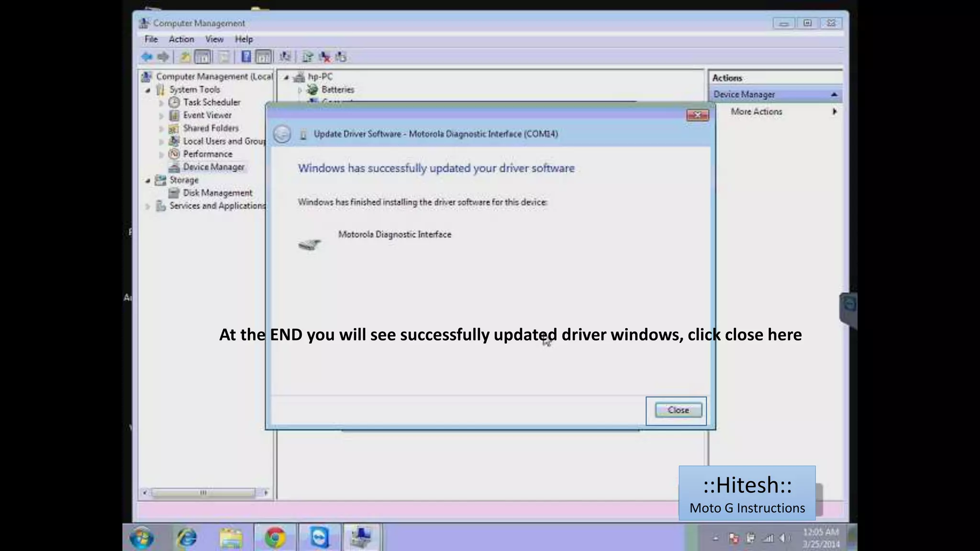Click the network signal tray icon
The image size is (980, 551).
point(768,538)
